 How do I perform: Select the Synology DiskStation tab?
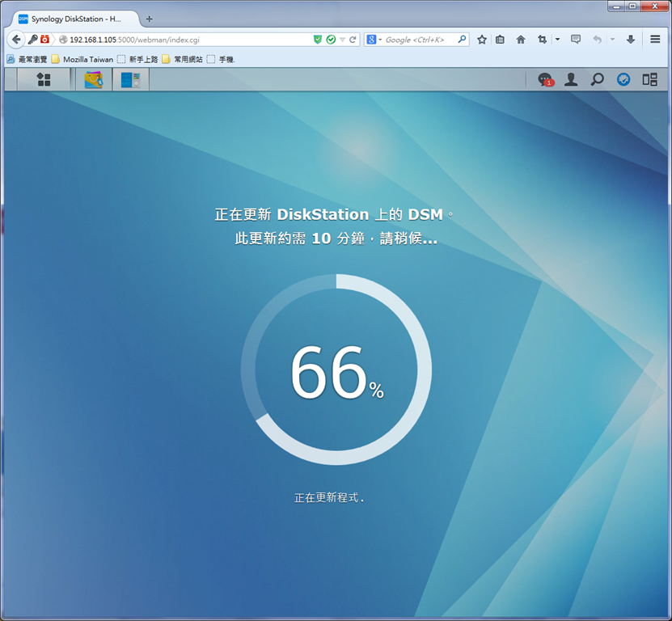click(75, 19)
